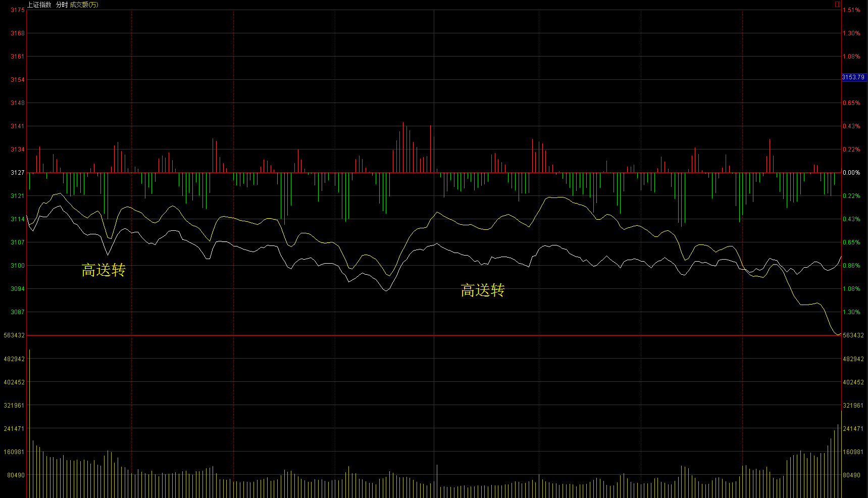Screen dimensions: 868x498
Task: Click the 3168 price axis label
Action: click(x=18, y=33)
